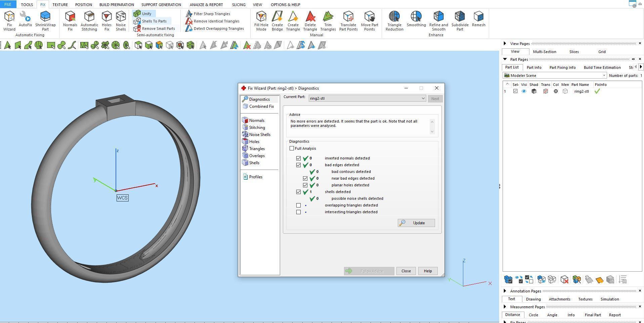
Task: Click color swatch of ring2-stl
Action: point(556,91)
